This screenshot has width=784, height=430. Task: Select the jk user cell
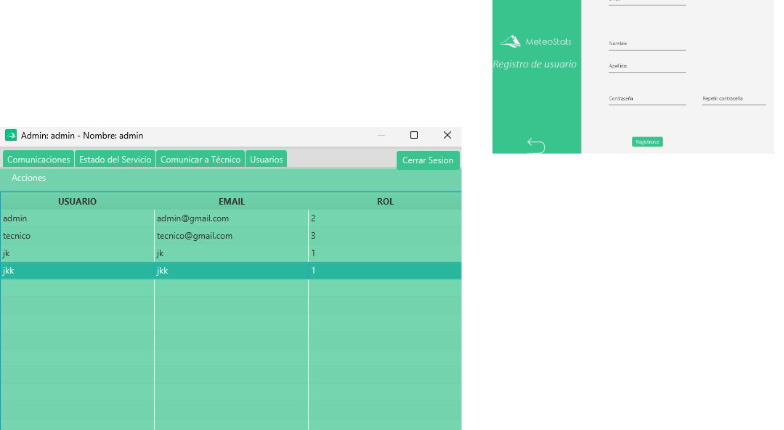[77, 254]
